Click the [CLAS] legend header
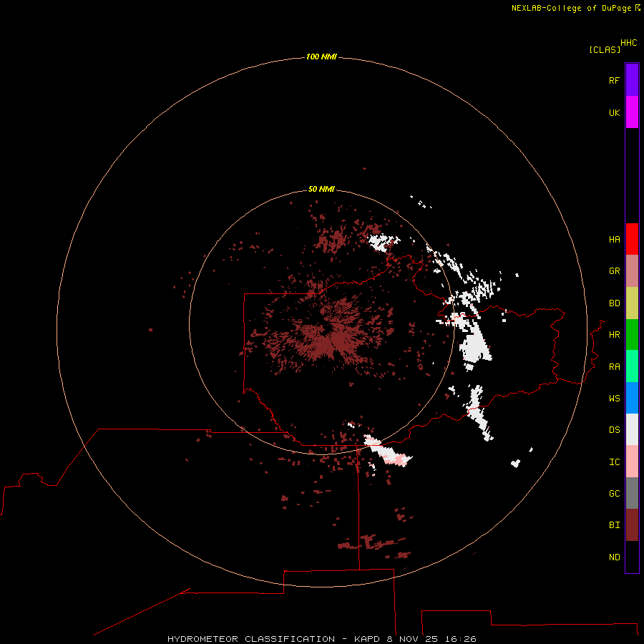Image resolution: width=644 pixels, height=644 pixels. click(x=605, y=49)
